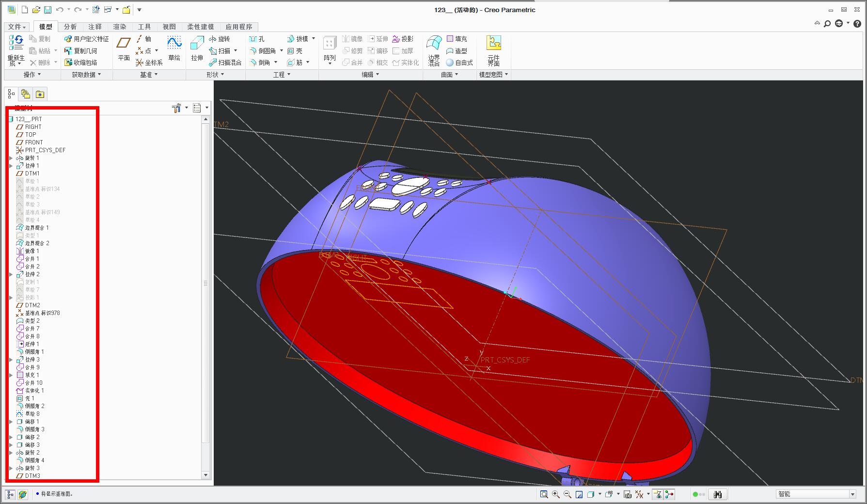Open the 应用程序 ribbon tab
Image resolution: width=867 pixels, height=504 pixels.
[x=239, y=27]
